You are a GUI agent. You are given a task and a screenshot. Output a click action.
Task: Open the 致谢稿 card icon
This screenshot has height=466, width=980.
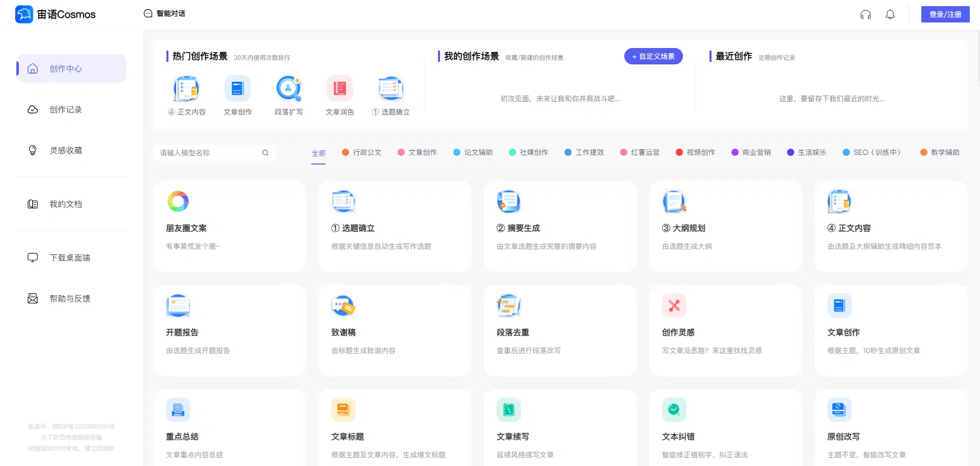tap(343, 306)
